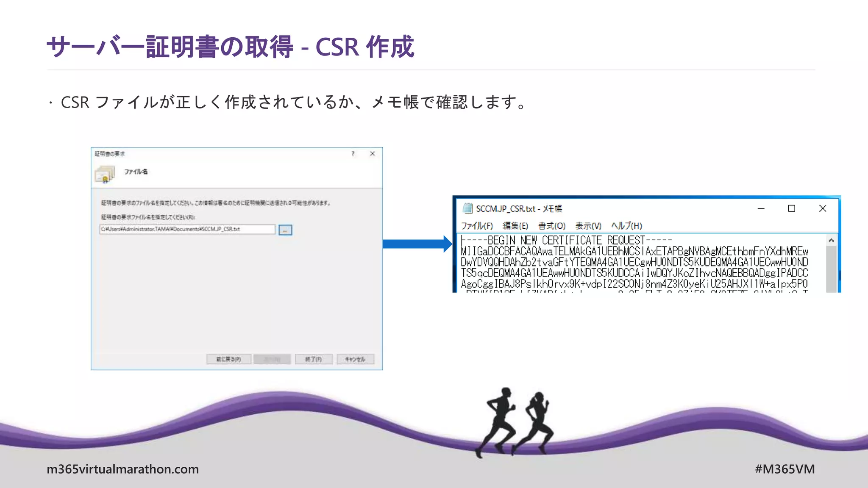The width and height of the screenshot is (868, 488).
Task: Click the line starting with AgoCggIBAJ8Ps
Action: point(634,283)
